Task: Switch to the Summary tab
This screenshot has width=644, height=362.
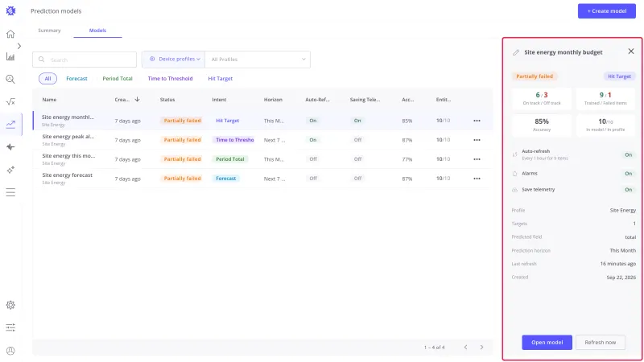Action: [x=49, y=31]
